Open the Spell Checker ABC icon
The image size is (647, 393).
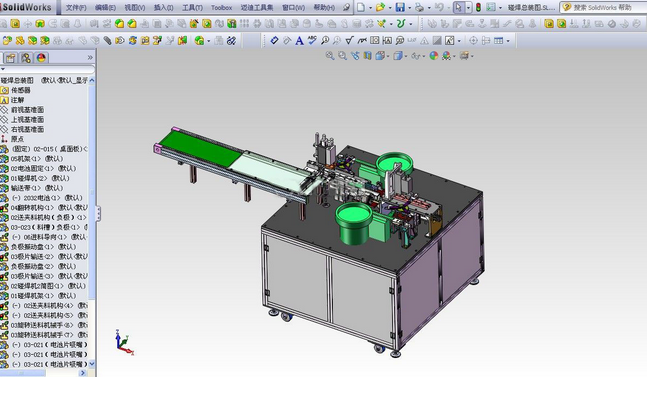312,40
